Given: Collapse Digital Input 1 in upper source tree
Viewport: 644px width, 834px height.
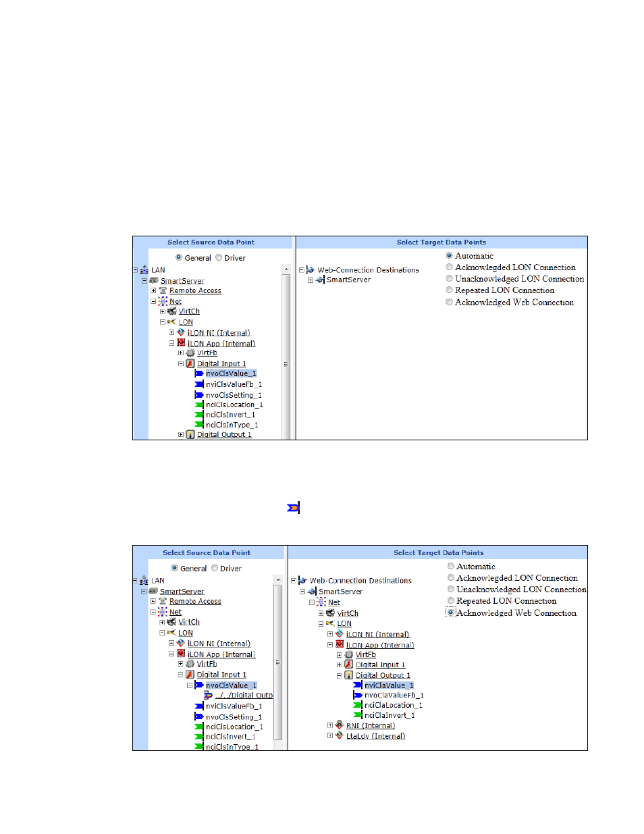Looking at the screenshot, I should click(181, 363).
